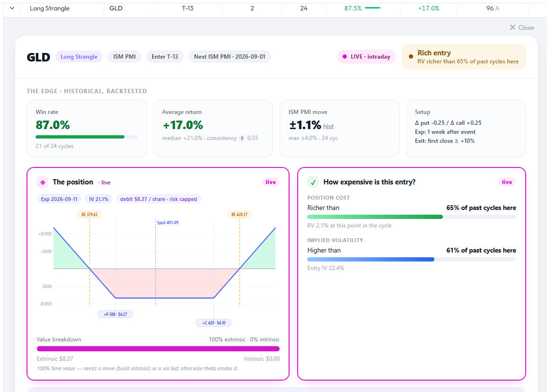
Task: Click the Rich entry brown dot indicator
Action: click(x=411, y=56)
